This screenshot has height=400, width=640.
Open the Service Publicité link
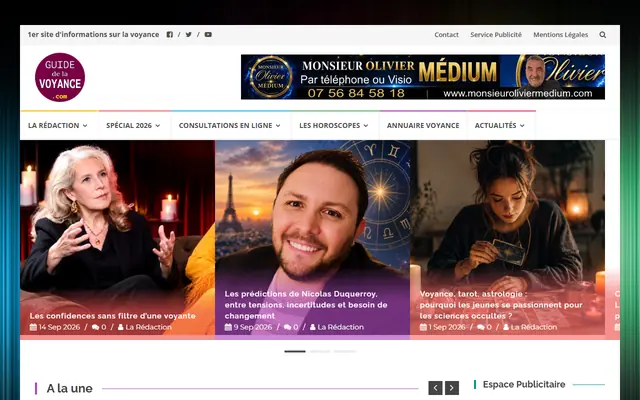click(x=496, y=35)
